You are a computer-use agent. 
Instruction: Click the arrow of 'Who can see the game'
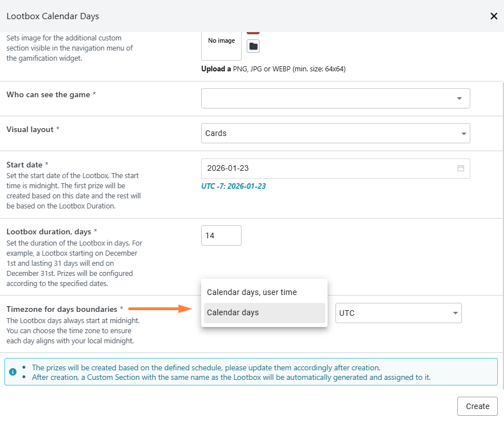[459, 98]
